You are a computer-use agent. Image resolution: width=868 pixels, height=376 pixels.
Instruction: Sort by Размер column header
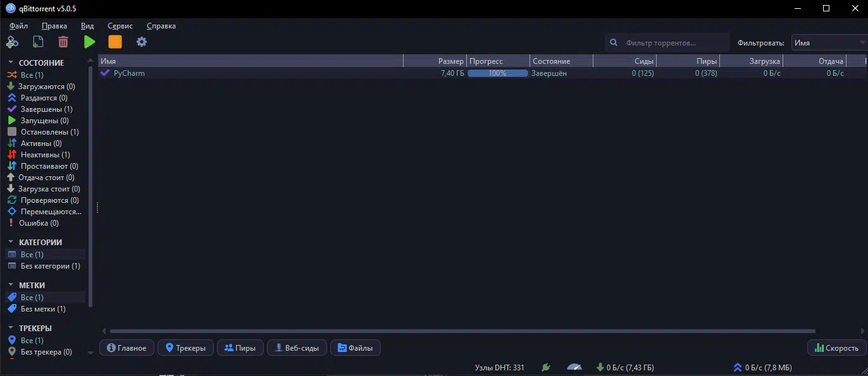click(x=435, y=61)
